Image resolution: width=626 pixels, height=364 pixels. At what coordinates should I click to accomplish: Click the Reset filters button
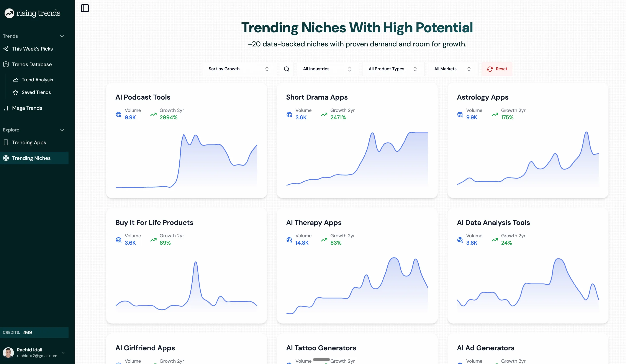(x=497, y=69)
